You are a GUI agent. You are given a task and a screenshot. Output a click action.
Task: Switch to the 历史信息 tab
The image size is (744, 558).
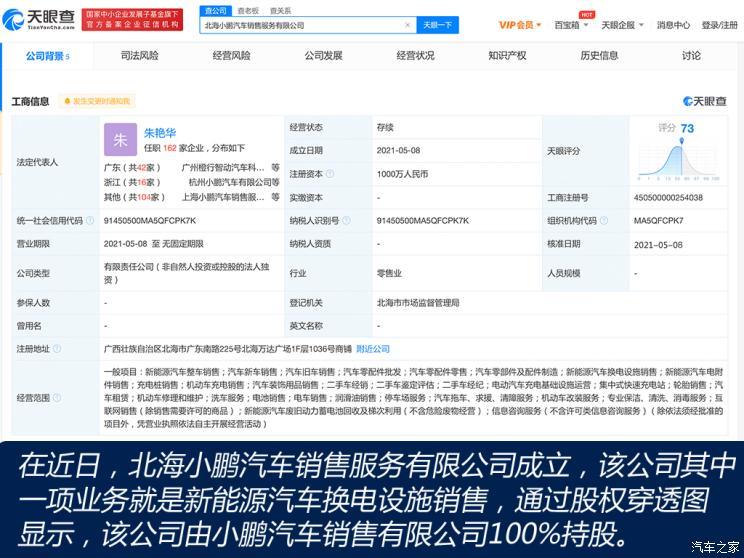599,56
